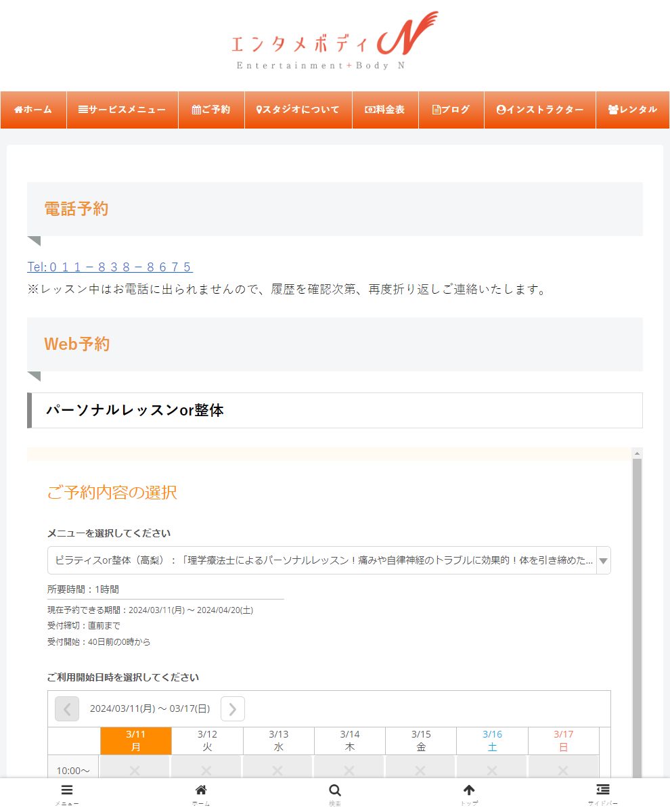Select the 10:00 slot under 3/11 Monday
670x812 pixels.
point(135,769)
